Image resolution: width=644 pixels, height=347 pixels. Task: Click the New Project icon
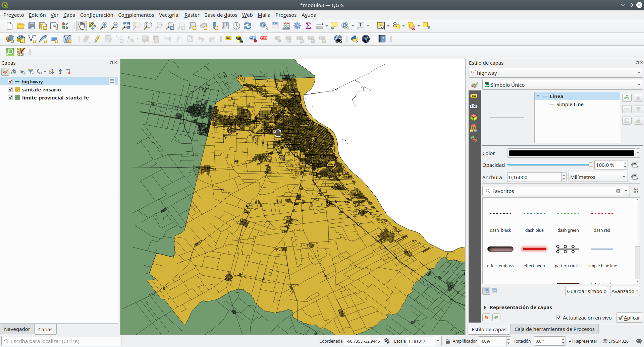coord(9,26)
